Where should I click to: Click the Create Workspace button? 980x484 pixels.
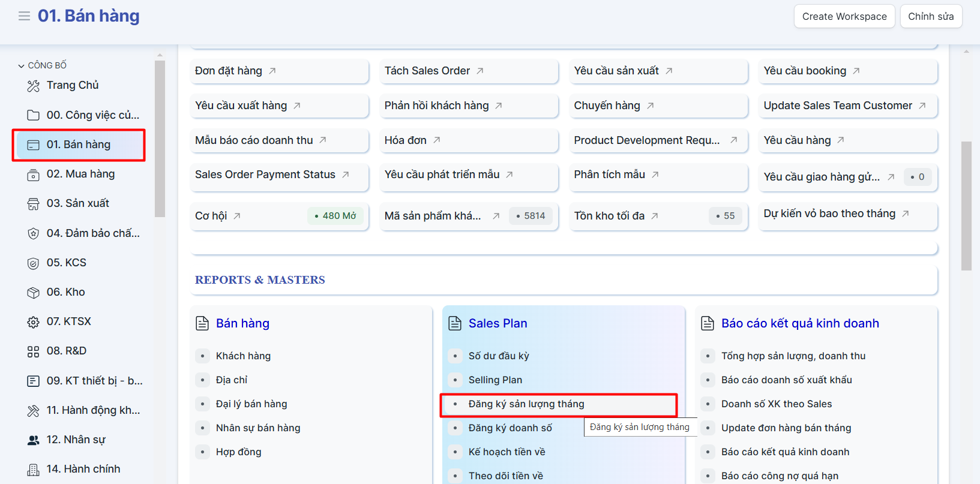[844, 16]
